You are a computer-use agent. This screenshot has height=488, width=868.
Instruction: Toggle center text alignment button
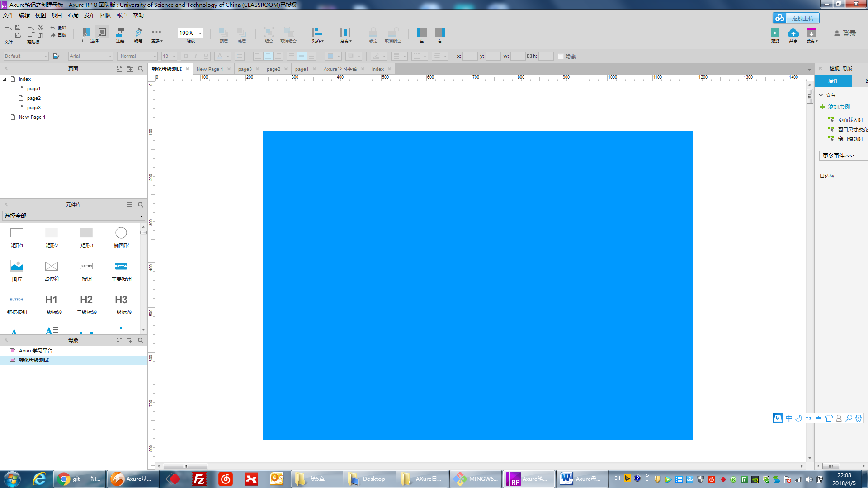268,56
